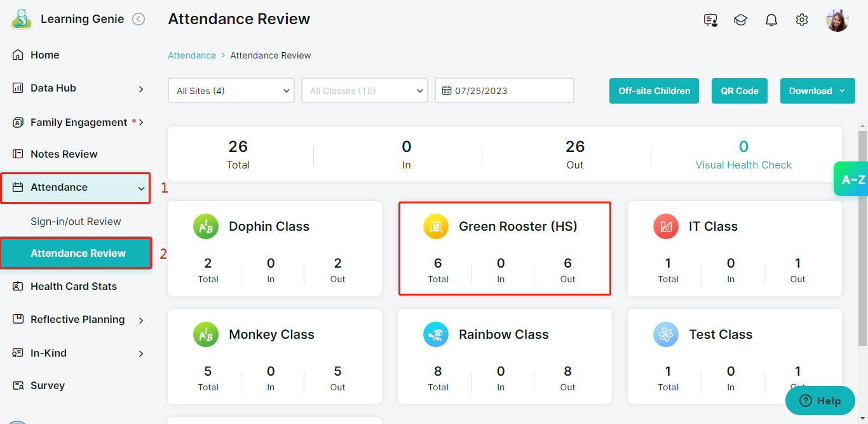The image size is (868, 424).
Task: Open notifications bell icon
Action: pos(771,20)
